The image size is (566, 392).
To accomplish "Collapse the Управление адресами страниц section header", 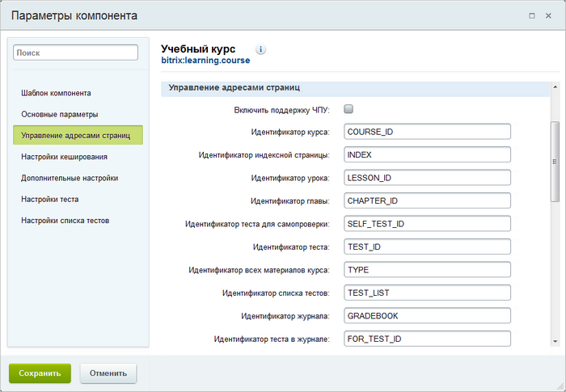I will 234,86.
